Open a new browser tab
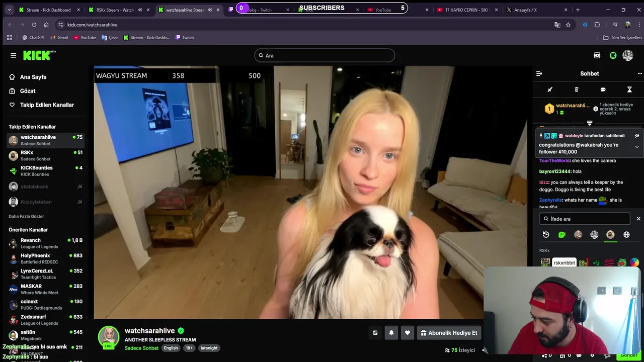This screenshot has height=362, width=644. tap(578, 10)
